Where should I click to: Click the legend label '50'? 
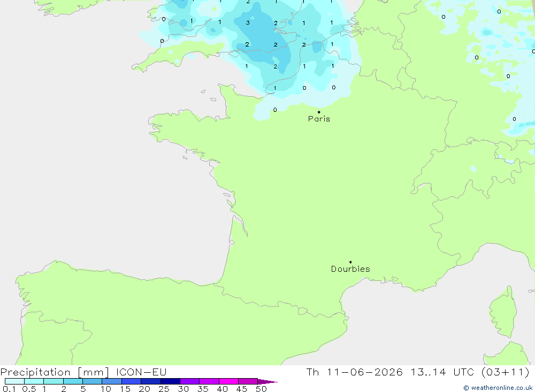(x=261, y=389)
